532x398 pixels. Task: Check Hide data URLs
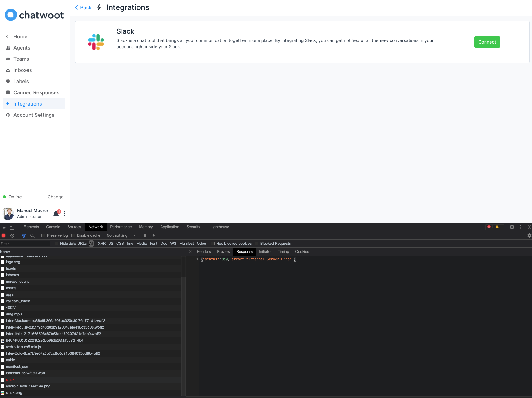point(56,244)
